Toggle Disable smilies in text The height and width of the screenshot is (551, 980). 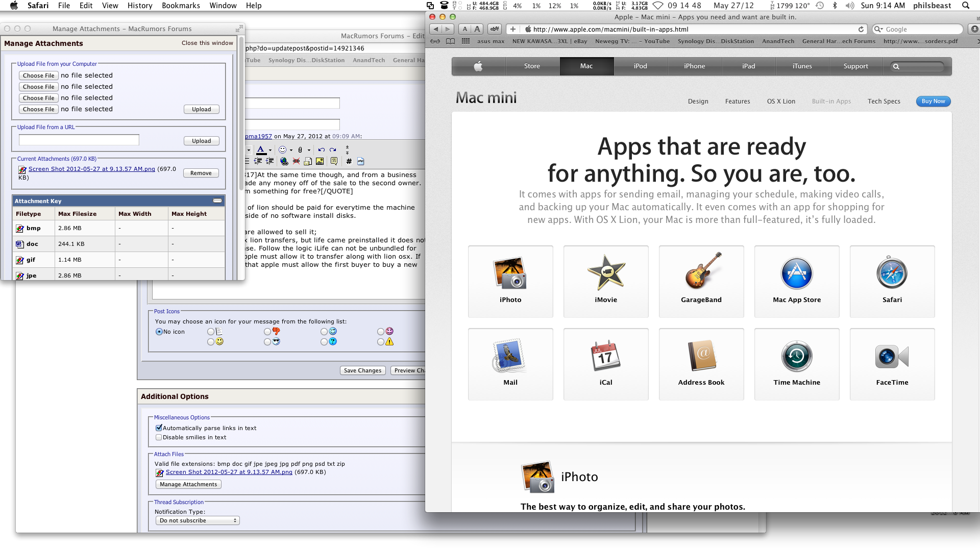click(x=159, y=437)
